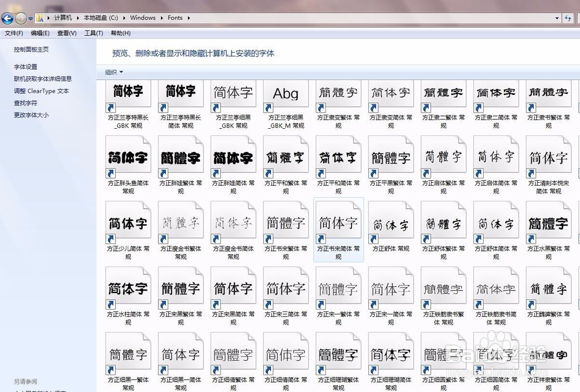The image size is (580, 392).
Task: Navigate to 本地磁盘 (C:) in breadcrumb
Action: point(100,18)
